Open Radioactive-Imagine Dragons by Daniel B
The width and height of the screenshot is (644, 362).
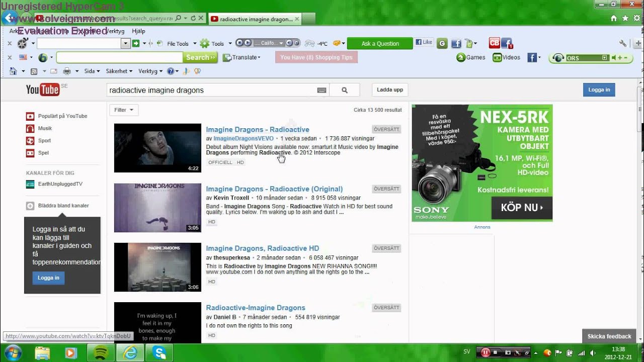256,308
